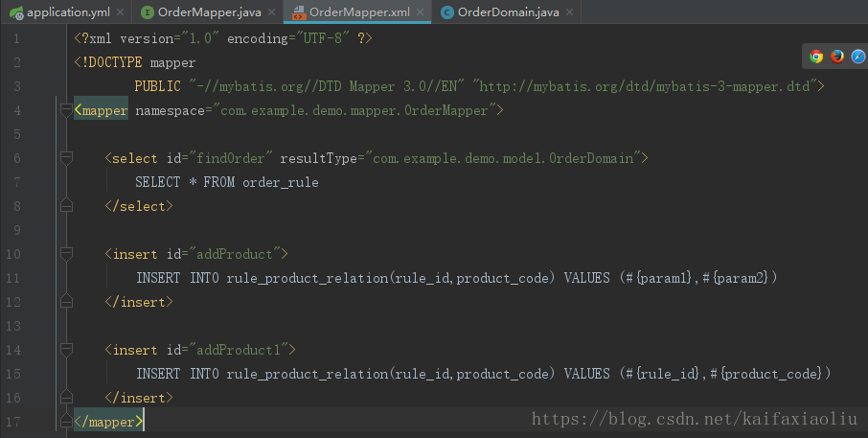Viewport: 868px width, 438px height.
Task: Click the findOrder id value
Action: click(231, 158)
